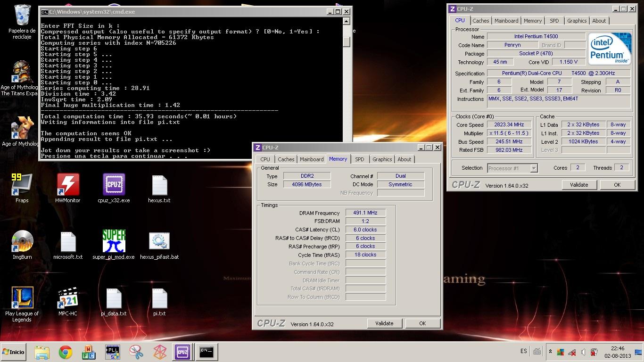Switch to Memory tab in processor CPU-Z window
Image resolution: width=644 pixels, height=362 pixels.
pyautogui.click(x=533, y=21)
